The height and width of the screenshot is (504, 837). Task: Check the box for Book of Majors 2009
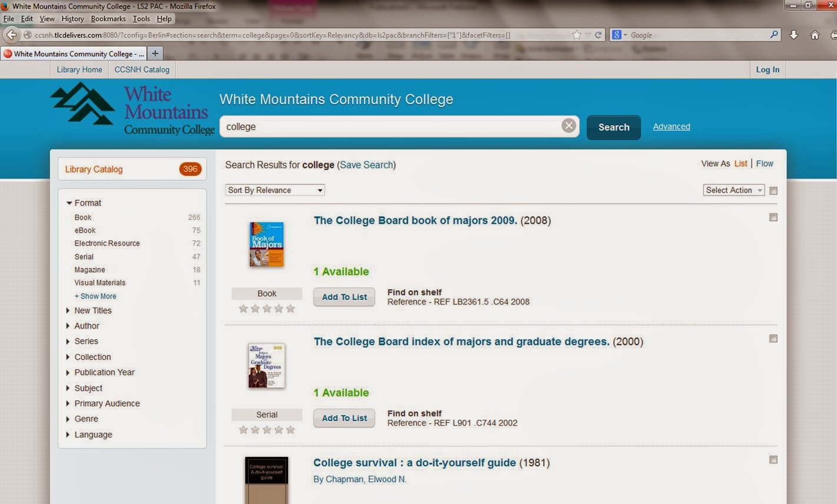[x=773, y=217]
